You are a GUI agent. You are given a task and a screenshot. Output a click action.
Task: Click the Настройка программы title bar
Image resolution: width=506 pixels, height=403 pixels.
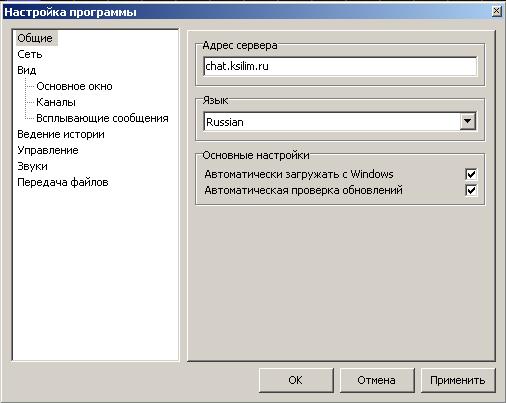point(247,12)
